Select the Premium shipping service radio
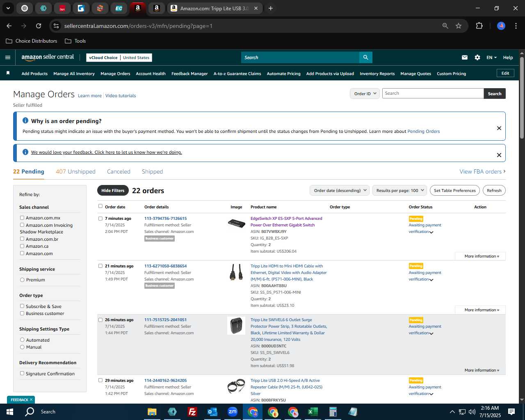The height and width of the screenshot is (420, 525). 22,280
